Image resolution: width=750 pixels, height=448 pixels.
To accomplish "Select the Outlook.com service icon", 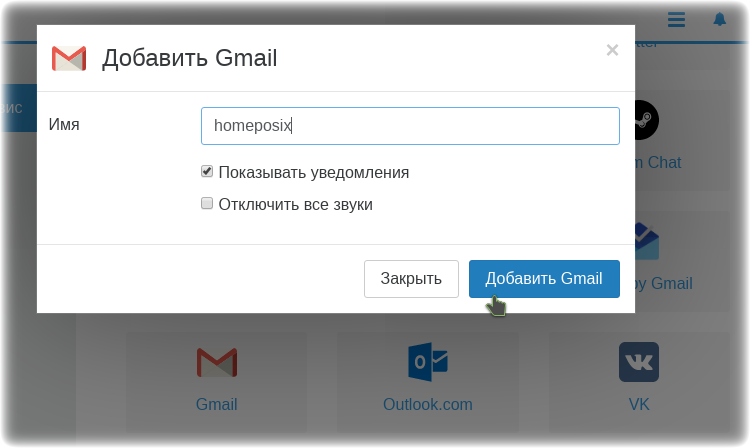I will tap(428, 362).
